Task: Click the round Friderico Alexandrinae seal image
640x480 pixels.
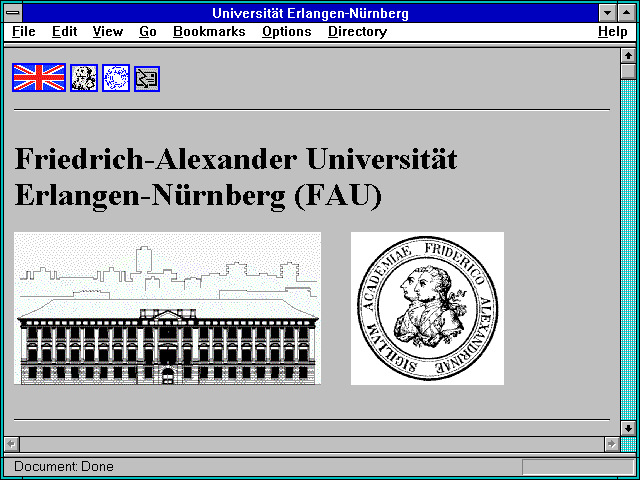Action: coord(427,309)
